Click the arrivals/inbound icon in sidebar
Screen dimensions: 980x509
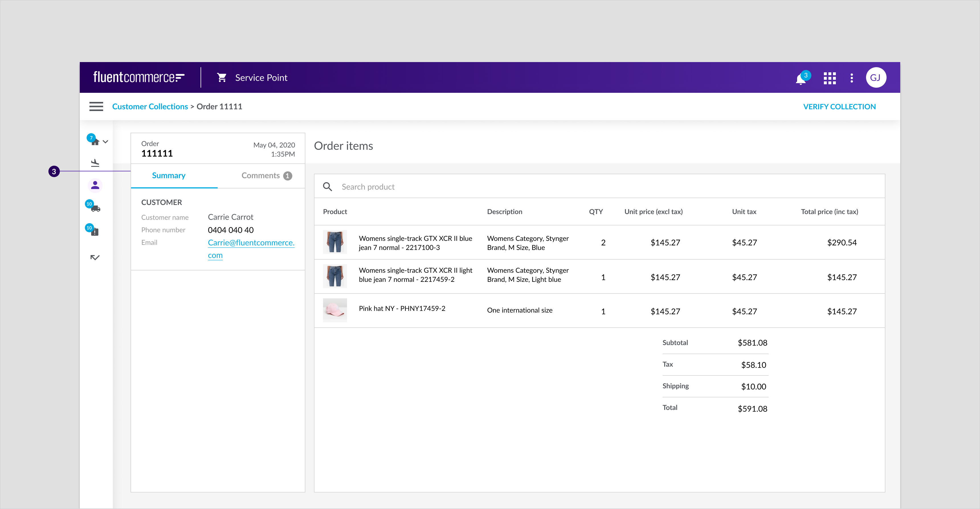(96, 164)
